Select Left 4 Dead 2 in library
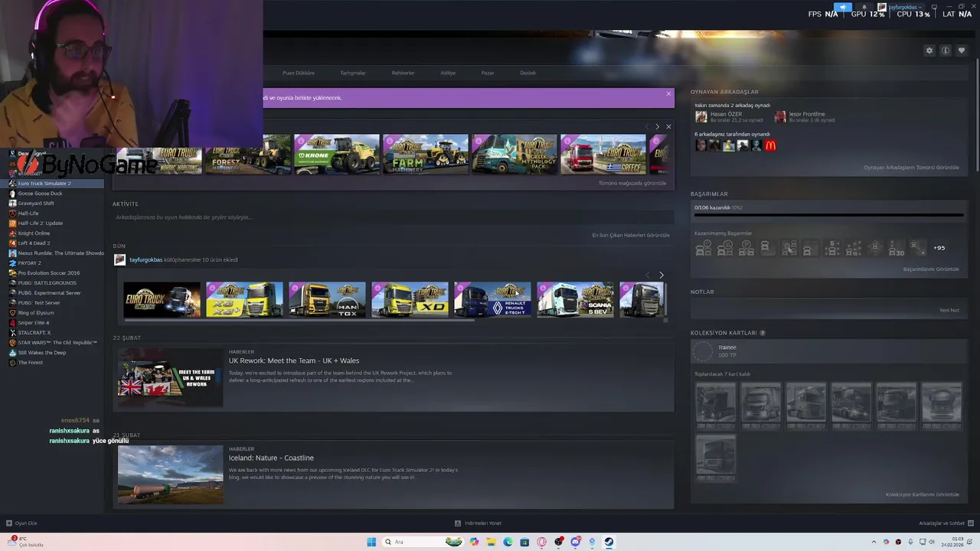980x551 pixels. pos(53,243)
